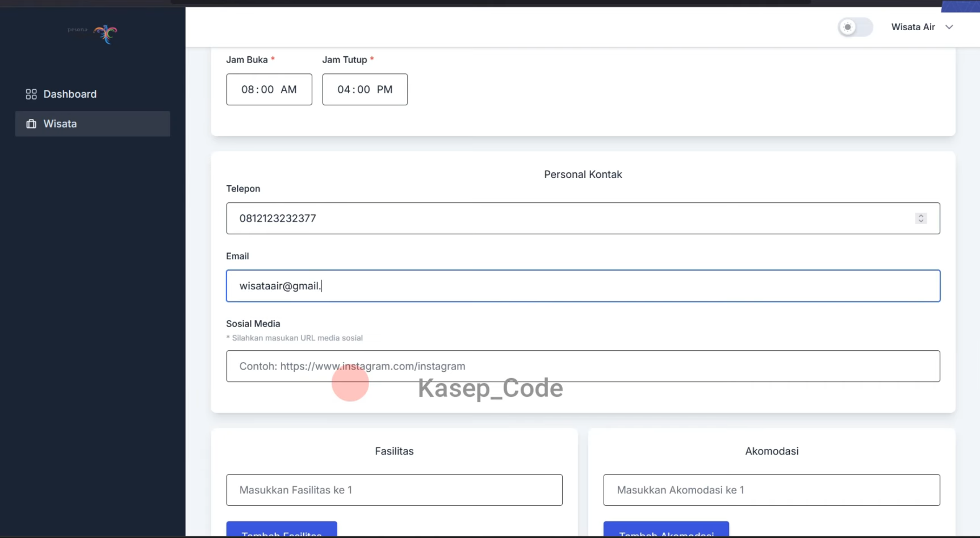Click the Wisata suitcase icon
Viewport: 980px width, 538px height.
coord(31,124)
